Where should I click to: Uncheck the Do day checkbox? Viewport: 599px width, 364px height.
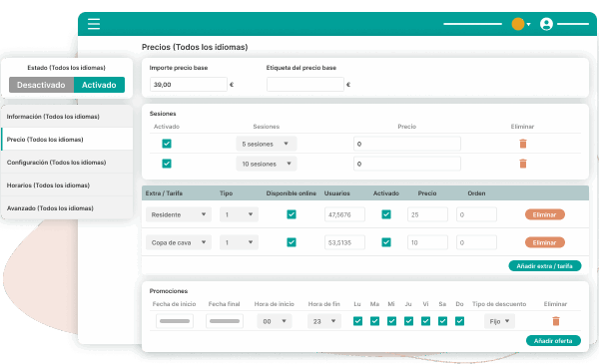click(459, 321)
